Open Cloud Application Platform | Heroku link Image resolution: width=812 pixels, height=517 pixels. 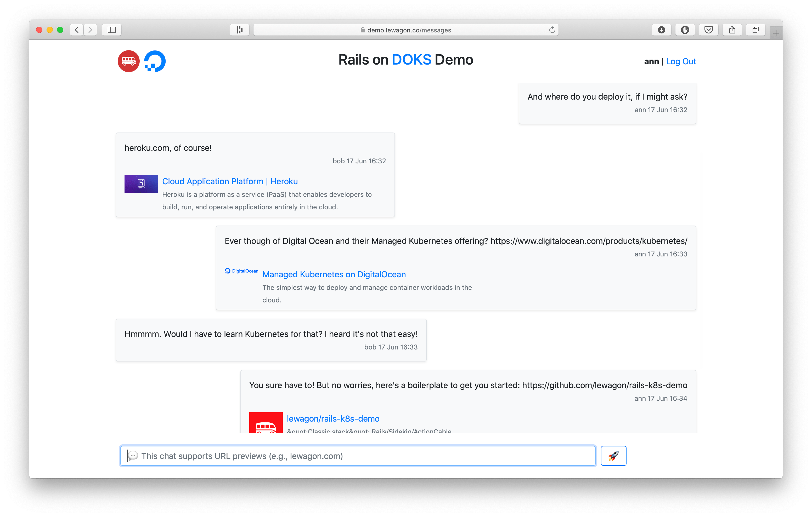230,181
